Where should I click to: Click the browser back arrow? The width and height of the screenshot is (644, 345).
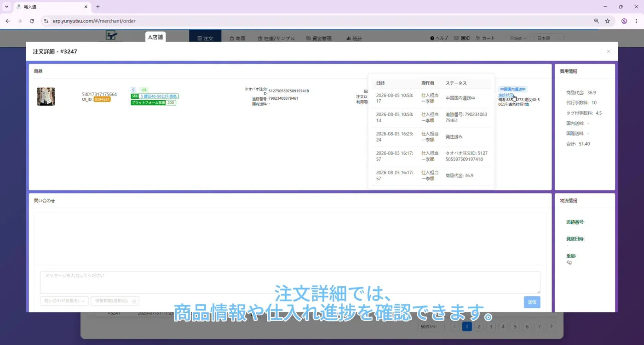point(8,21)
